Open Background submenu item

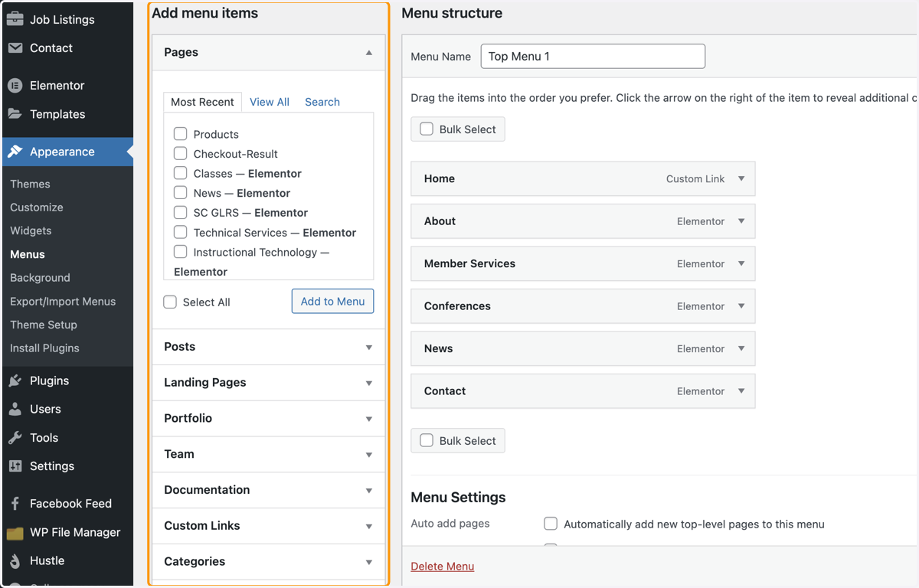40,278
